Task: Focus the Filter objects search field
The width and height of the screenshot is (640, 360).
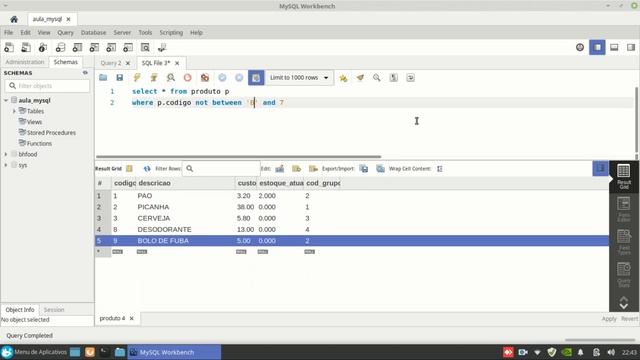Action: pyautogui.click(x=47, y=86)
